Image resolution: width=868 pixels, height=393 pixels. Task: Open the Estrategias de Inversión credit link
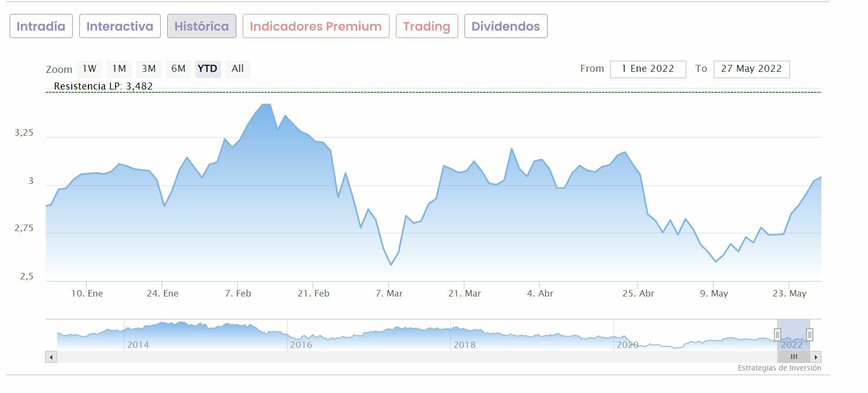pyautogui.click(x=779, y=368)
